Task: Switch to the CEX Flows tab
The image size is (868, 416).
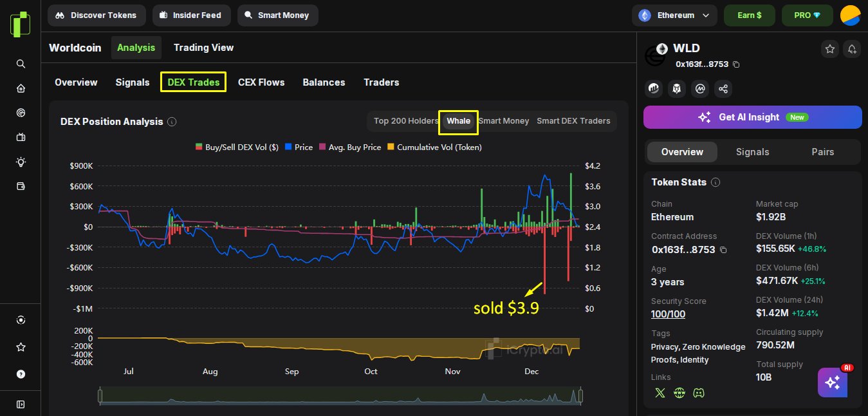Action: 261,82
